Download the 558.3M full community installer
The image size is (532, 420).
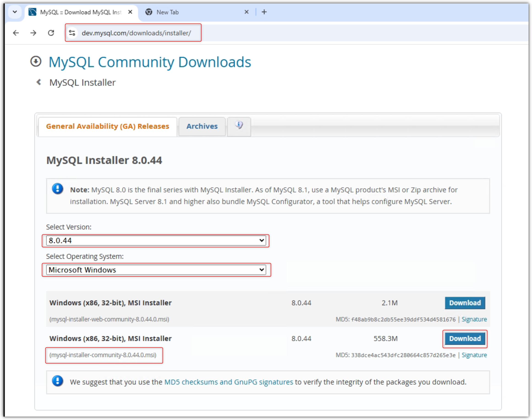(465, 338)
